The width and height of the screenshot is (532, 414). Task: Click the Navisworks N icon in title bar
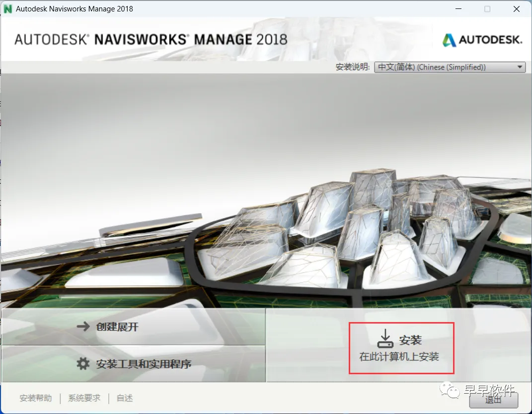click(x=7, y=9)
